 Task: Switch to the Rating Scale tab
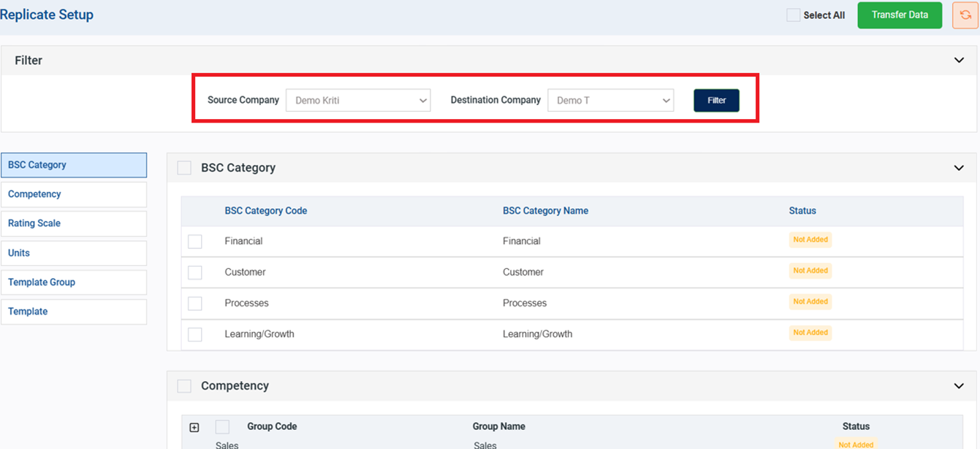74,223
